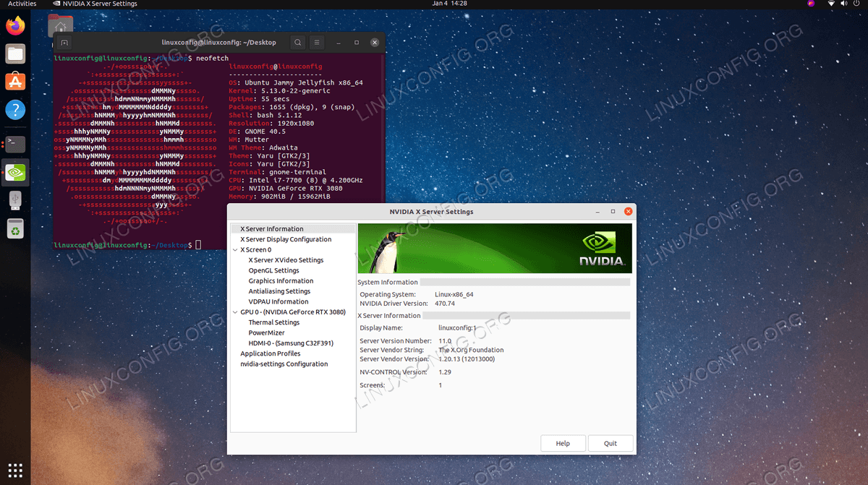Click the Jan 4 14:28 clock

(449, 4)
